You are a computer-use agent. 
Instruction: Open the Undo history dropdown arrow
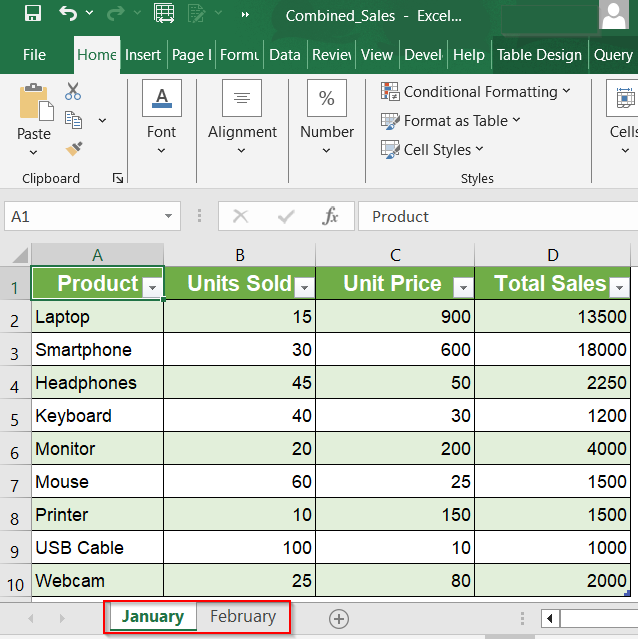coord(89,13)
